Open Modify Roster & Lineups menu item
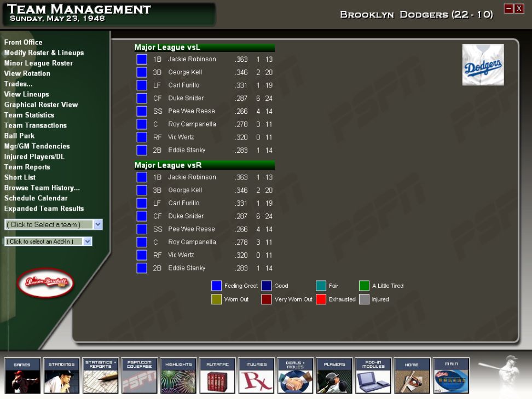The image size is (532, 399). click(x=44, y=53)
